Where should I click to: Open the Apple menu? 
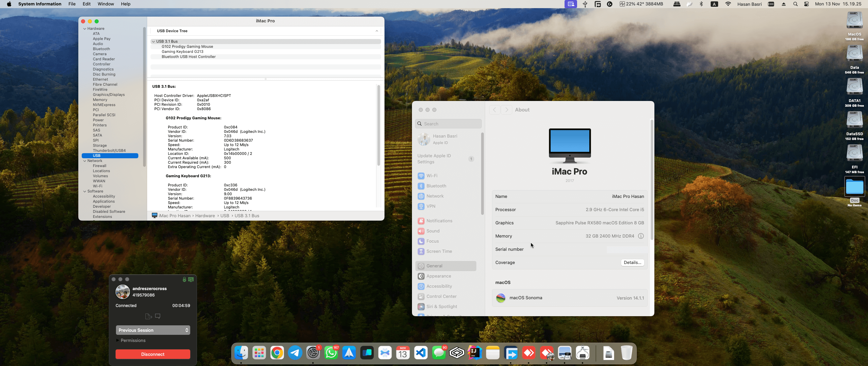[9, 4]
